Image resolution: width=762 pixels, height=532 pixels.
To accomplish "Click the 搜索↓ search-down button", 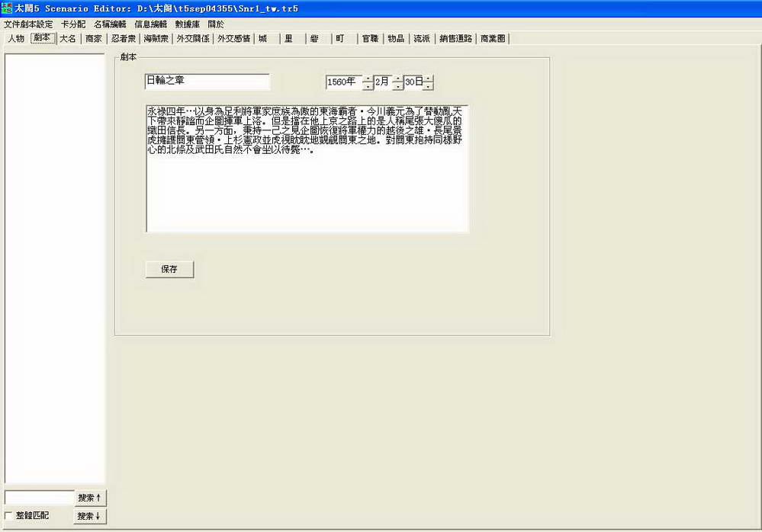I will 90,516.
